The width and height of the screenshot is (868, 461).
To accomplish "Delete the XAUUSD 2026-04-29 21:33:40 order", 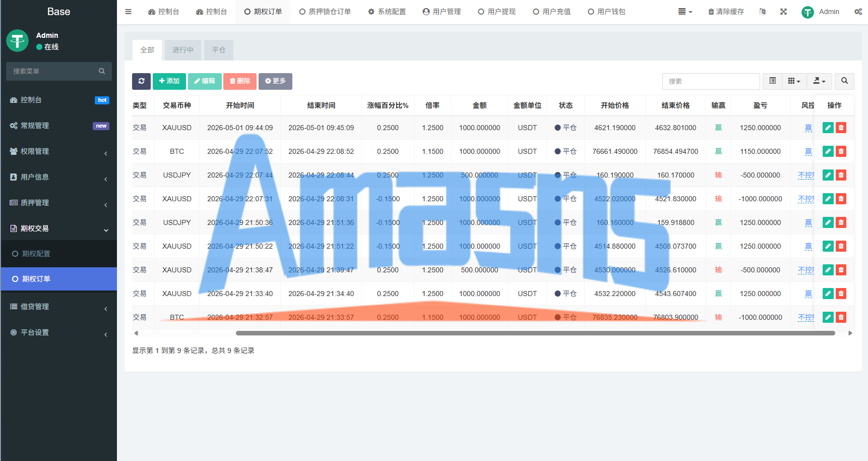I will click(x=841, y=294).
